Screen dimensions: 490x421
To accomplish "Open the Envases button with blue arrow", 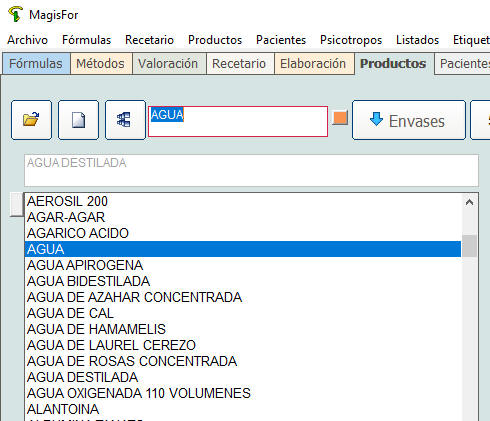I will [x=409, y=120].
